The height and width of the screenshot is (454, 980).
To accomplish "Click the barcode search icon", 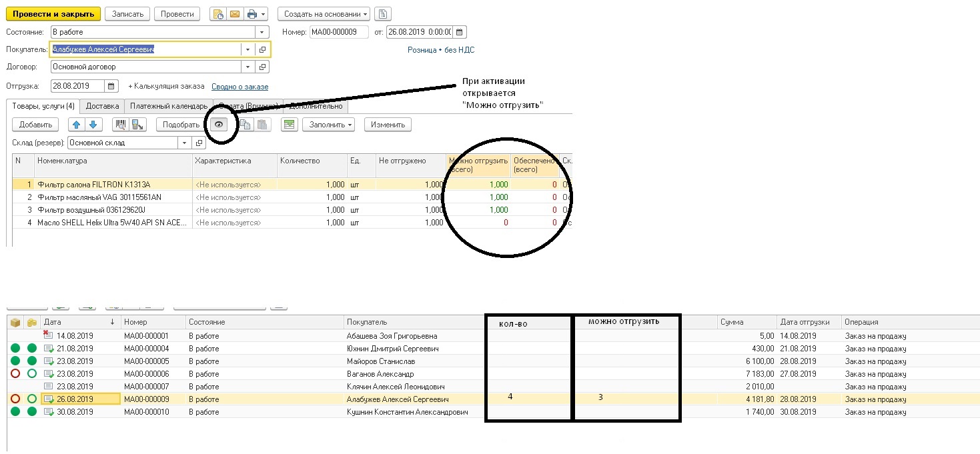I will pos(121,125).
